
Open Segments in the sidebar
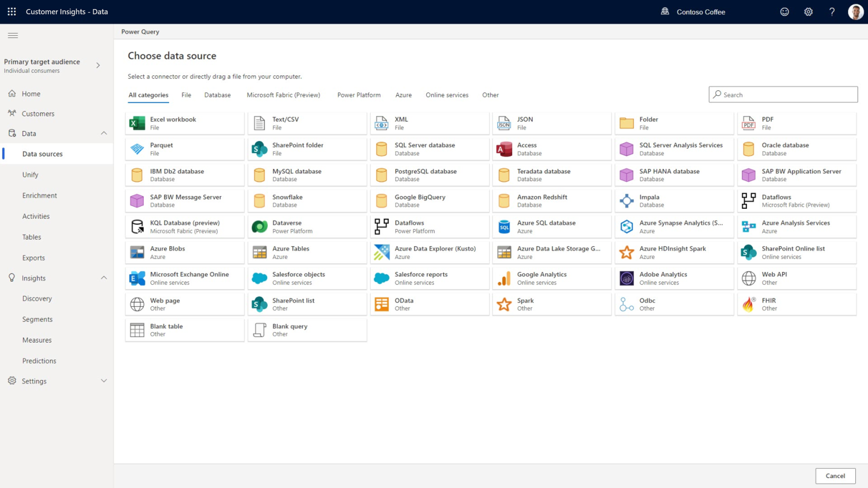pyautogui.click(x=37, y=319)
